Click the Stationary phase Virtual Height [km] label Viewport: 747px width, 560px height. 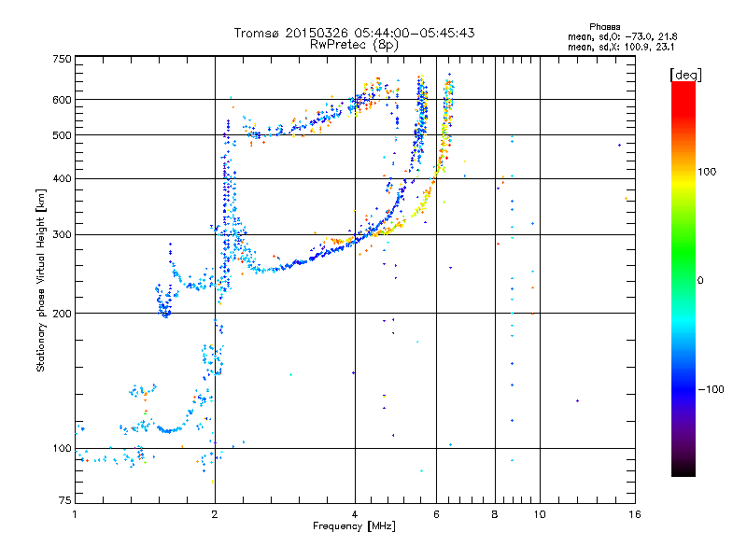(41, 280)
